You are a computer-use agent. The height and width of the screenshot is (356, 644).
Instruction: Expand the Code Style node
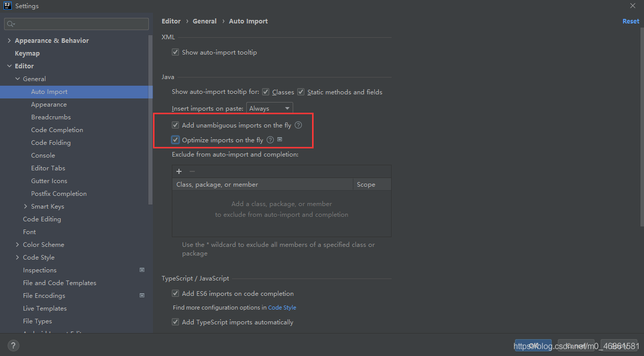17,257
